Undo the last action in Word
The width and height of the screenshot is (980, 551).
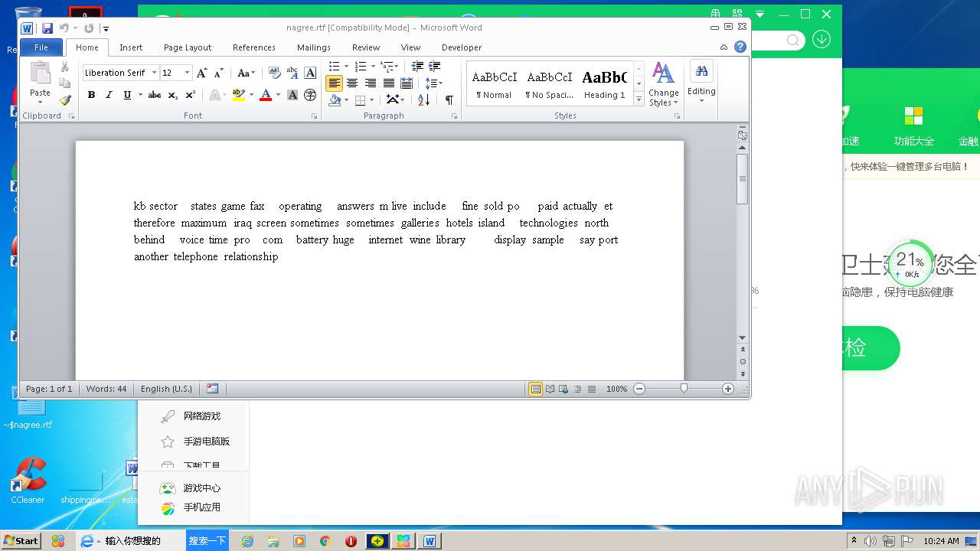64,28
